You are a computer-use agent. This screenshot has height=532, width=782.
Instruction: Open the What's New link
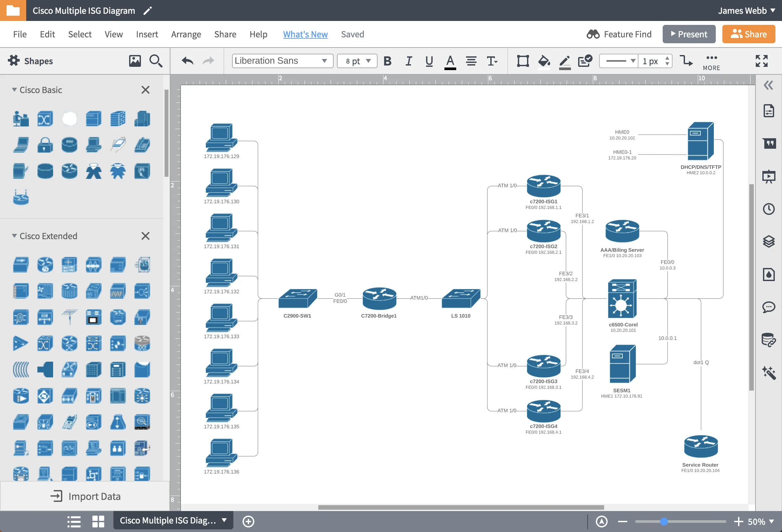coord(305,34)
